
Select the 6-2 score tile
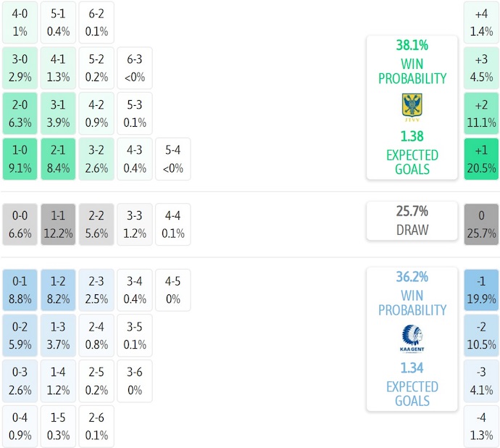(x=96, y=22)
